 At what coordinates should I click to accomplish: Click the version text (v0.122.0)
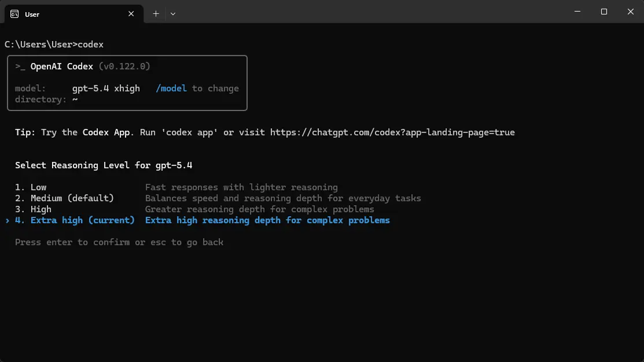click(x=124, y=66)
